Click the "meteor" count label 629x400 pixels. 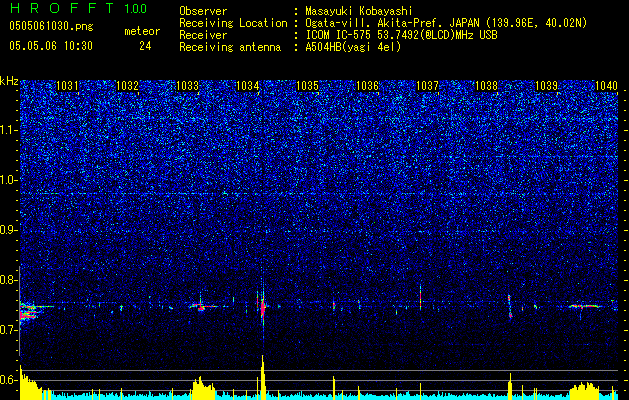click(142, 31)
